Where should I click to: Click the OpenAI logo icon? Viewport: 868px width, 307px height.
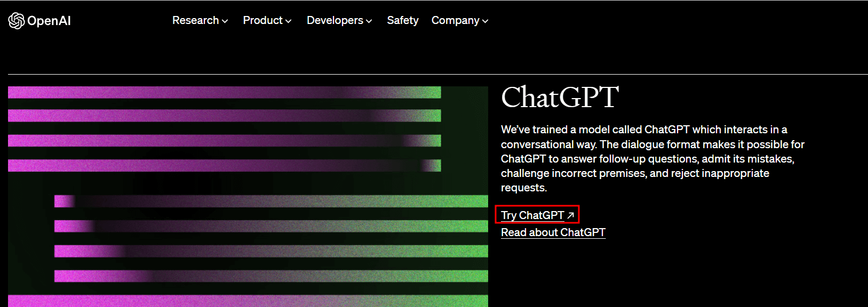pos(17,21)
